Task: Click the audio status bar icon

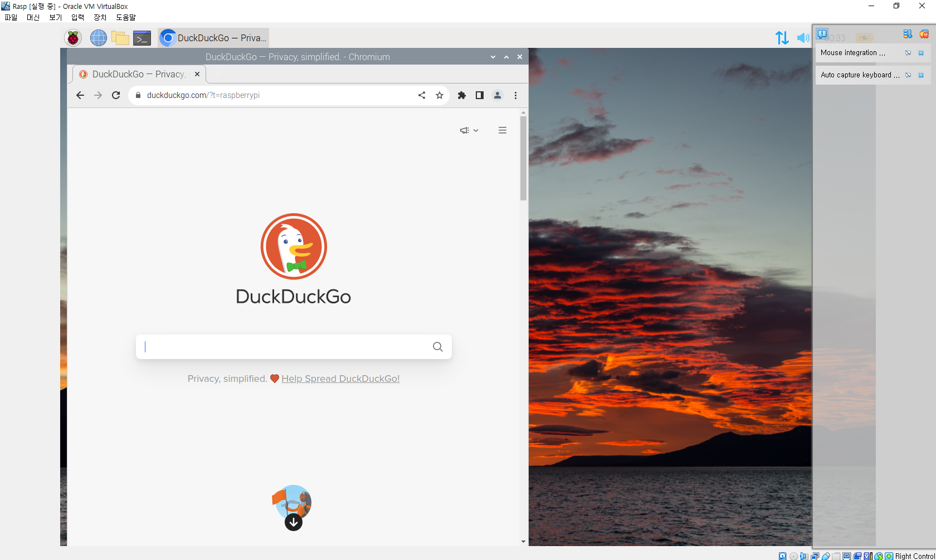Action: coord(804,556)
